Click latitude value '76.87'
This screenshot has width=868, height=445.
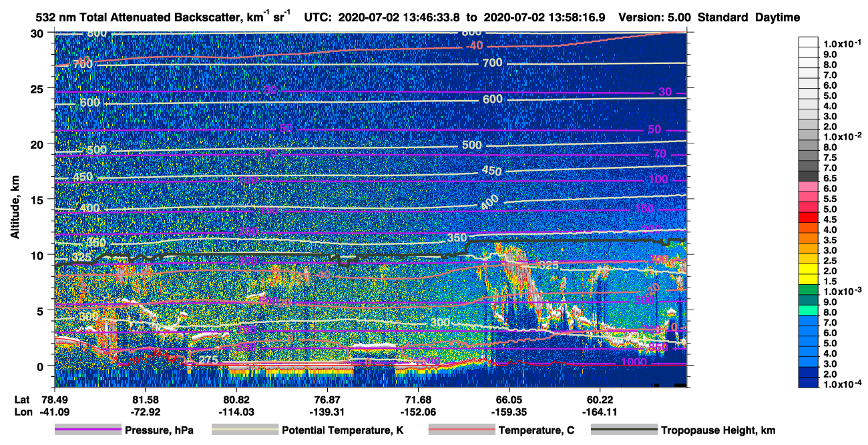coord(327,399)
